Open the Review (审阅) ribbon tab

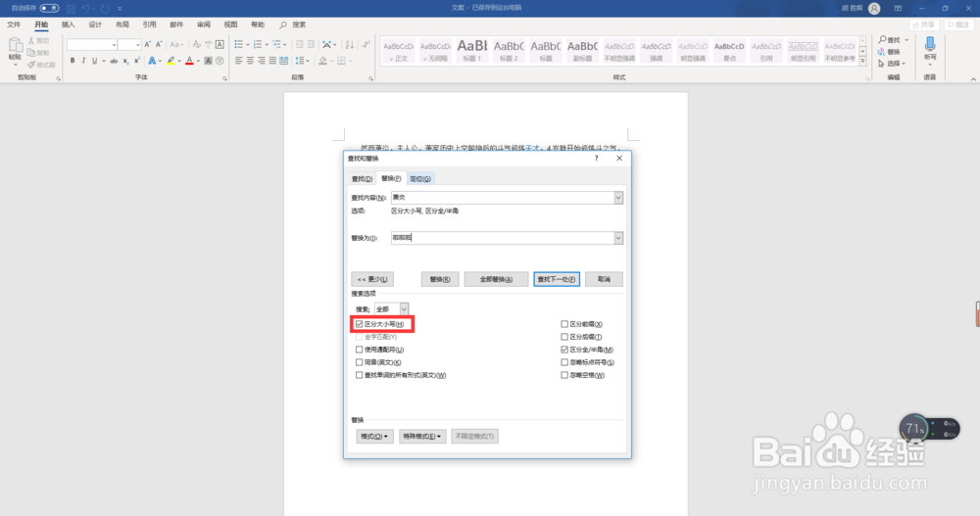204,24
